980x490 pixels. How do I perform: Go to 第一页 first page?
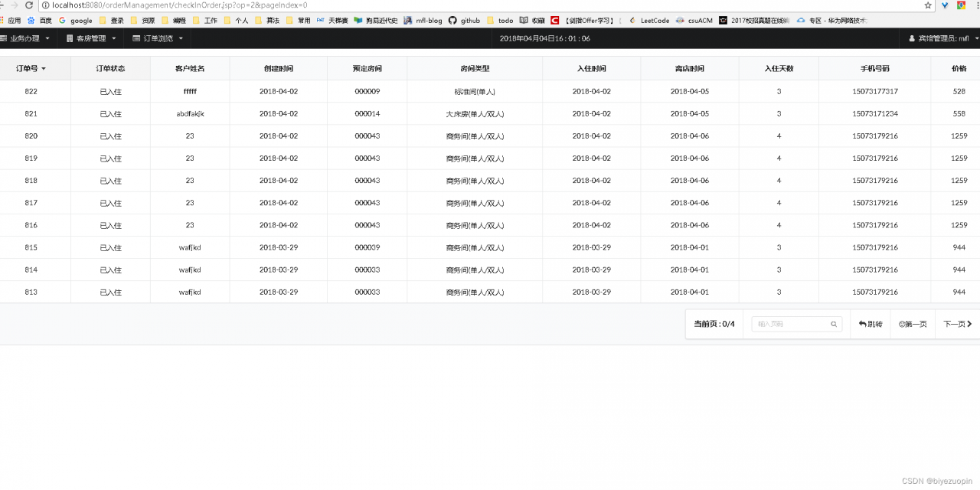coord(913,324)
